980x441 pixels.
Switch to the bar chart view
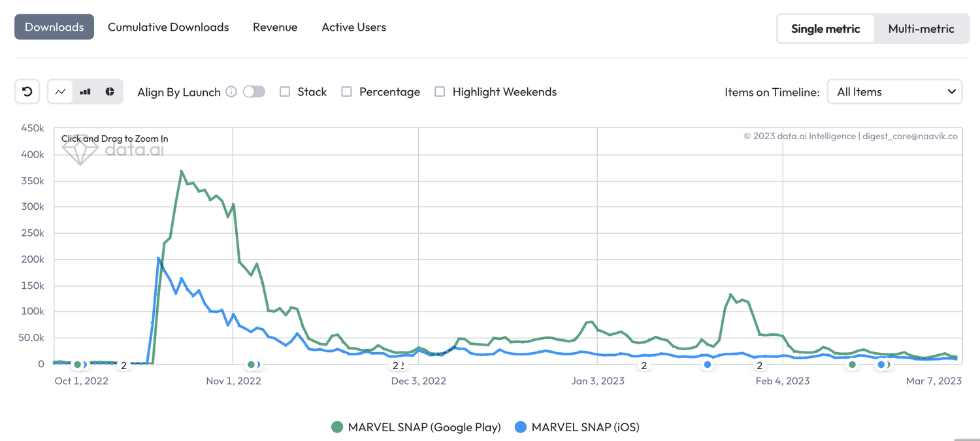84,91
